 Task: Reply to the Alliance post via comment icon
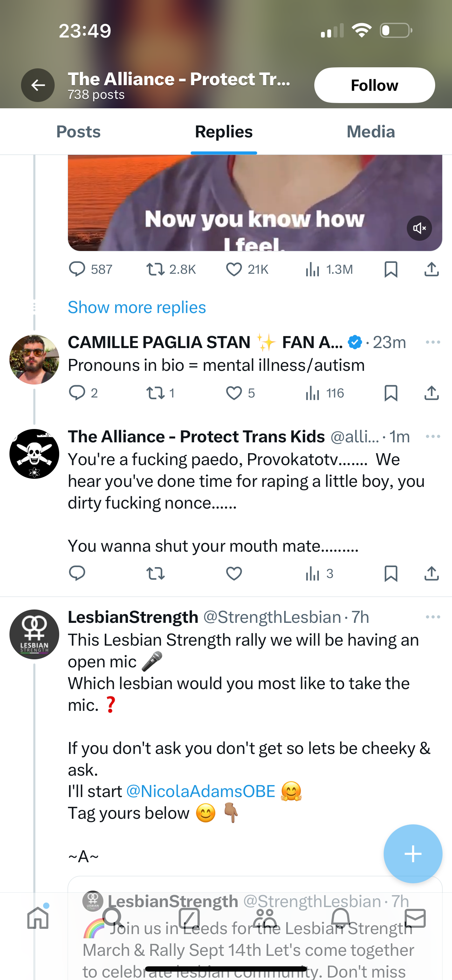click(x=77, y=573)
